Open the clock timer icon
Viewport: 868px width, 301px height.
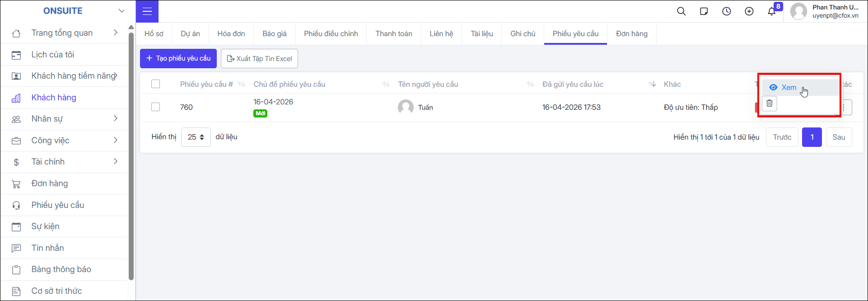pyautogui.click(x=727, y=11)
